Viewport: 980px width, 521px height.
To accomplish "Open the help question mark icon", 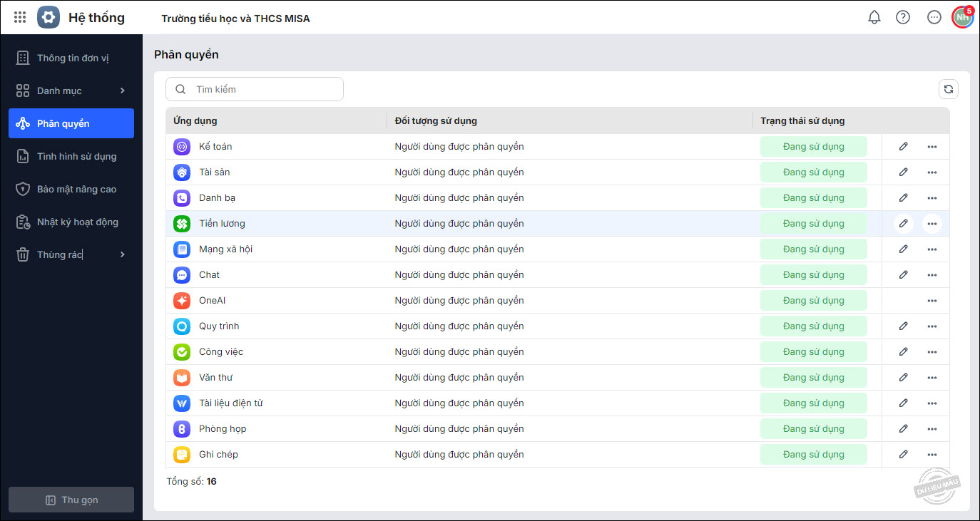I will [903, 17].
